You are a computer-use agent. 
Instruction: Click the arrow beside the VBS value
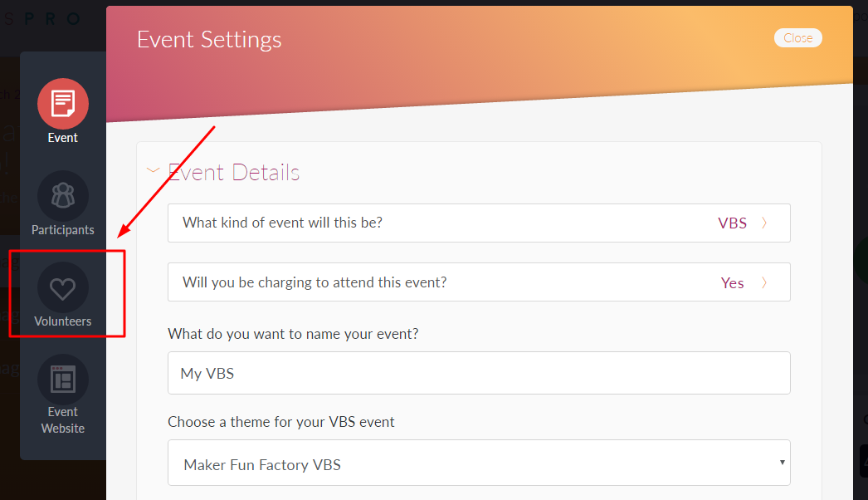tap(764, 223)
